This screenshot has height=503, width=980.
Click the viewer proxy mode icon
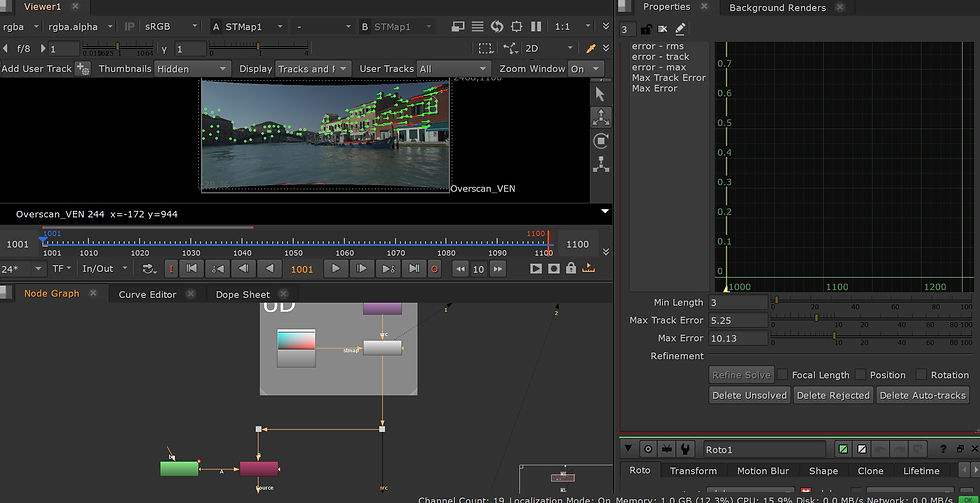tap(458, 27)
